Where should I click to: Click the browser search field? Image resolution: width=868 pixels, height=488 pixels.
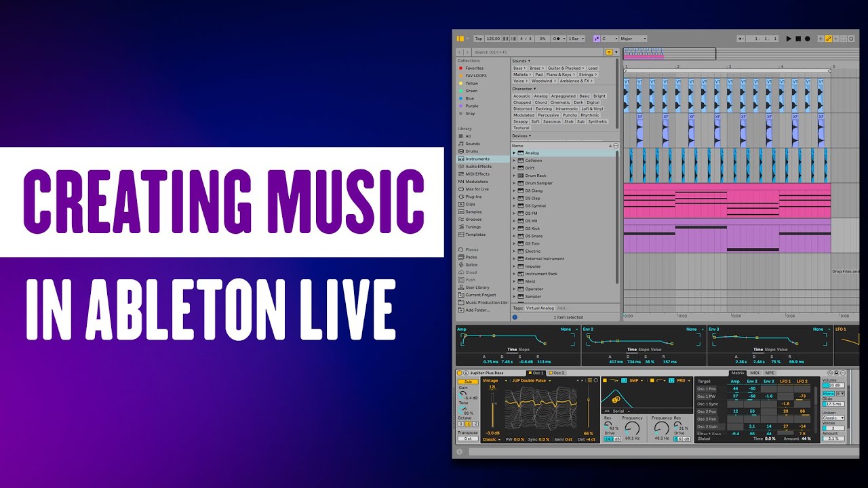click(538, 52)
